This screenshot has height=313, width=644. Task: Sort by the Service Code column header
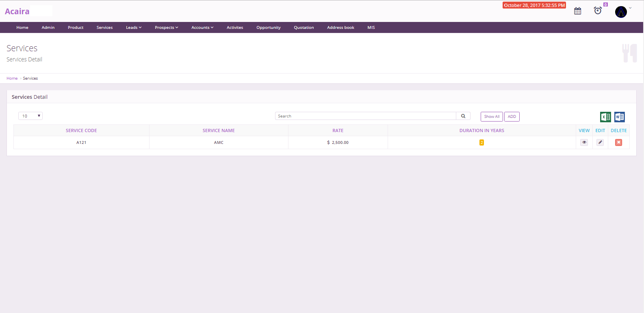pos(81,130)
